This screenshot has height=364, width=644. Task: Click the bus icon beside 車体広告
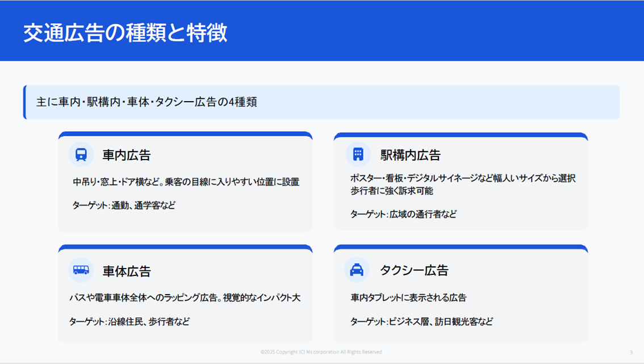(x=81, y=270)
